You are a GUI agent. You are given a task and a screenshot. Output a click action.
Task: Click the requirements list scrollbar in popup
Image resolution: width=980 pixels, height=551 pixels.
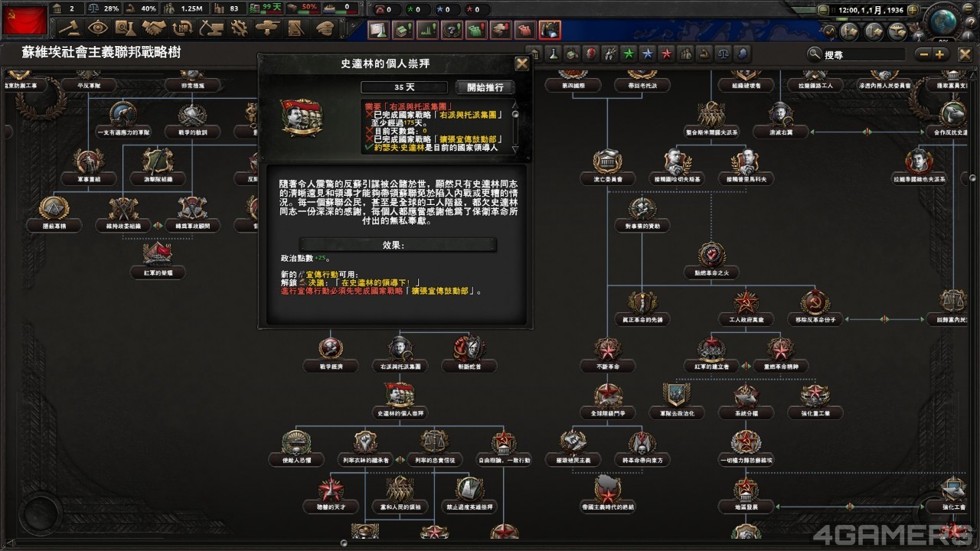(515, 126)
